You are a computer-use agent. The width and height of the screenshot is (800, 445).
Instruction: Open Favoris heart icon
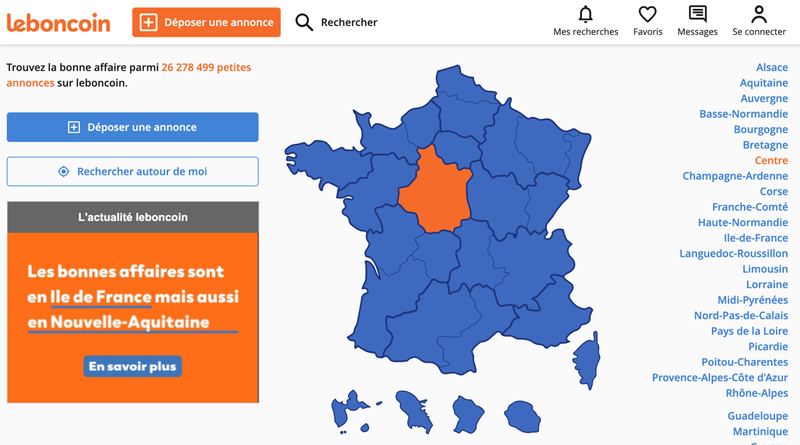tap(647, 14)
